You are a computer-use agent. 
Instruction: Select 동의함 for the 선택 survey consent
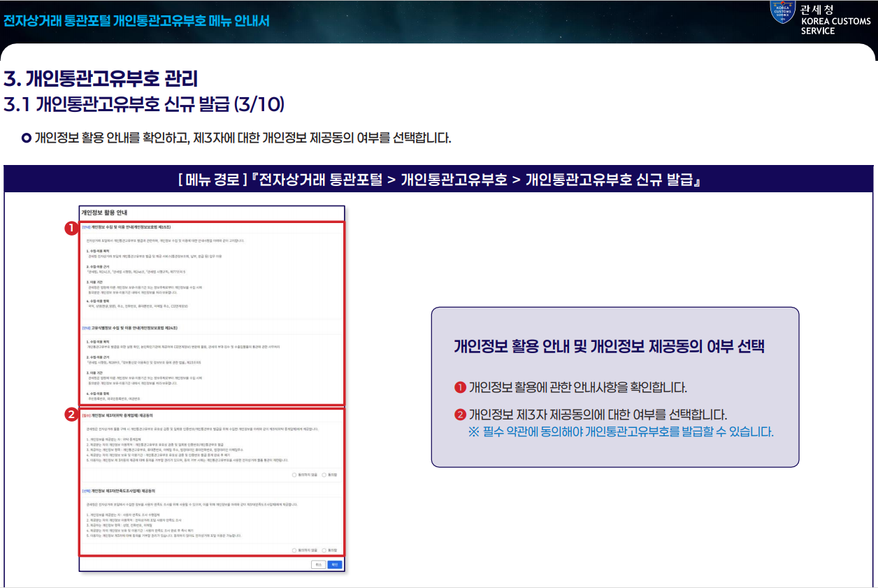(x=330, y=550)
